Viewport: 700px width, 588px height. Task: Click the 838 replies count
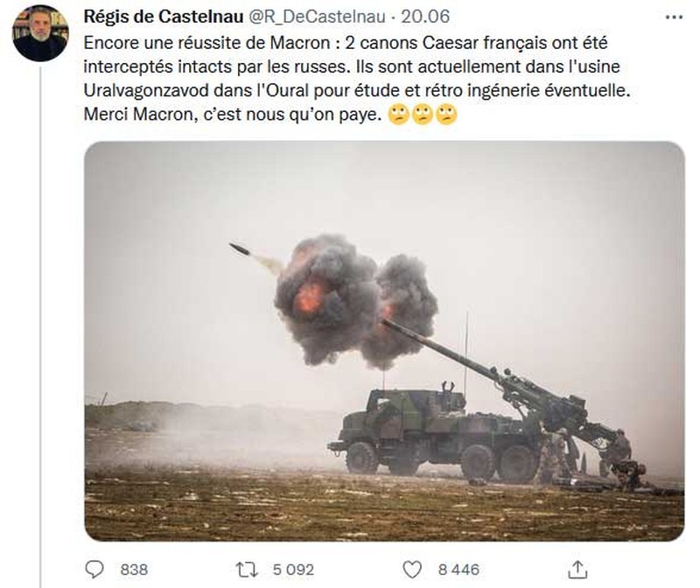pos(134,569)
